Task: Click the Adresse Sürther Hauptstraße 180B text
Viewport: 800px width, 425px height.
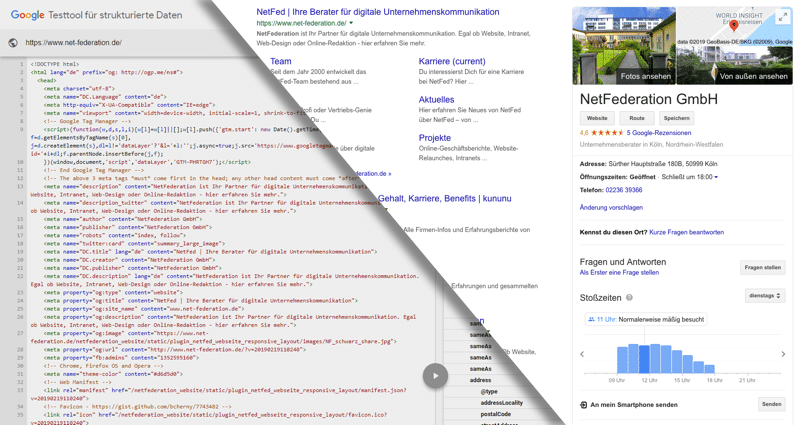Action: tap(648, 164)
